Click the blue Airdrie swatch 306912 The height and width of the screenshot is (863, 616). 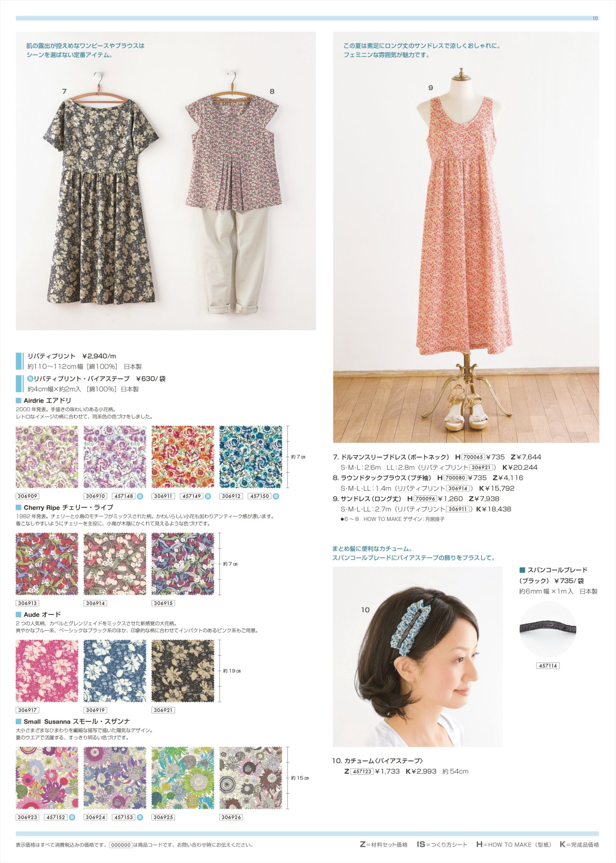tap(251, 457)
